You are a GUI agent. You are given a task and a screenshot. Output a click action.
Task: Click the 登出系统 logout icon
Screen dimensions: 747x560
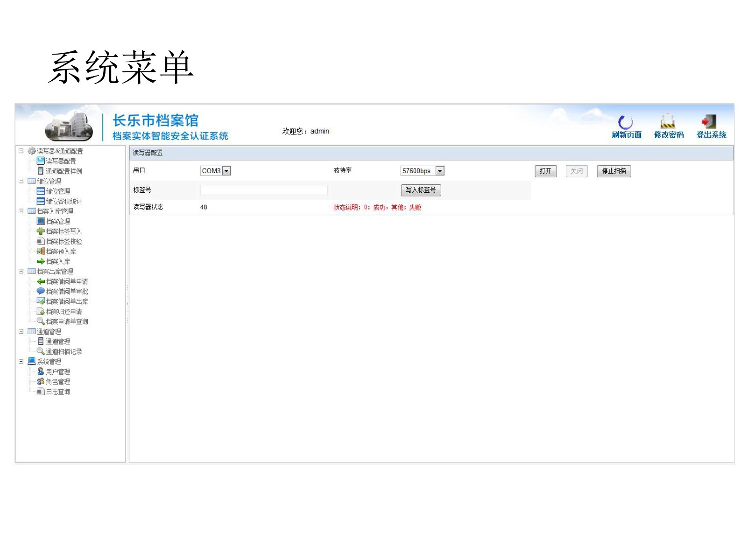(710, 122)
